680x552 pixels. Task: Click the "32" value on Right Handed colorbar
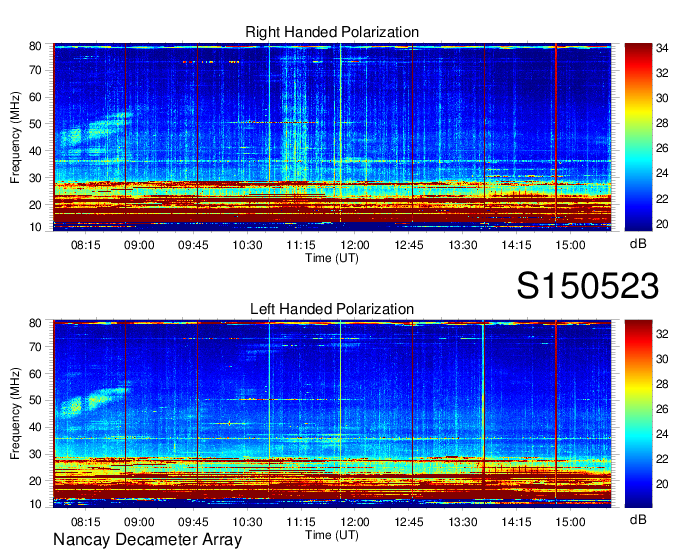click(x=662, y=73)
